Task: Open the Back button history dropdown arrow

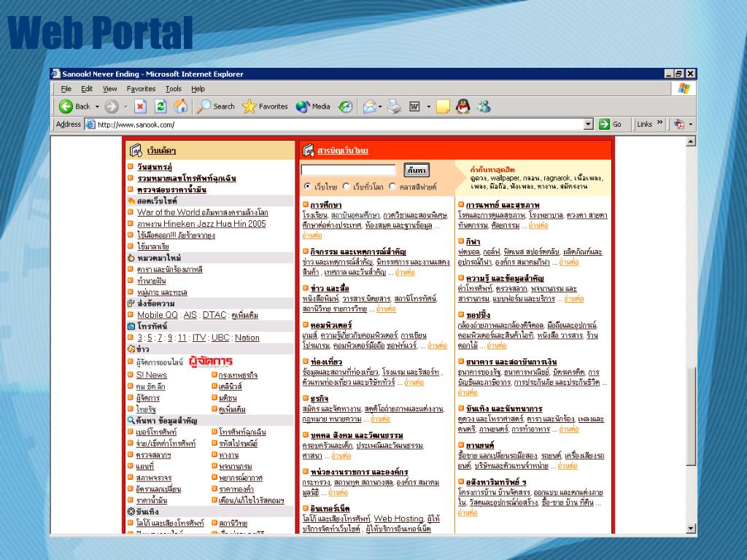Action: (x=97, y=106)
